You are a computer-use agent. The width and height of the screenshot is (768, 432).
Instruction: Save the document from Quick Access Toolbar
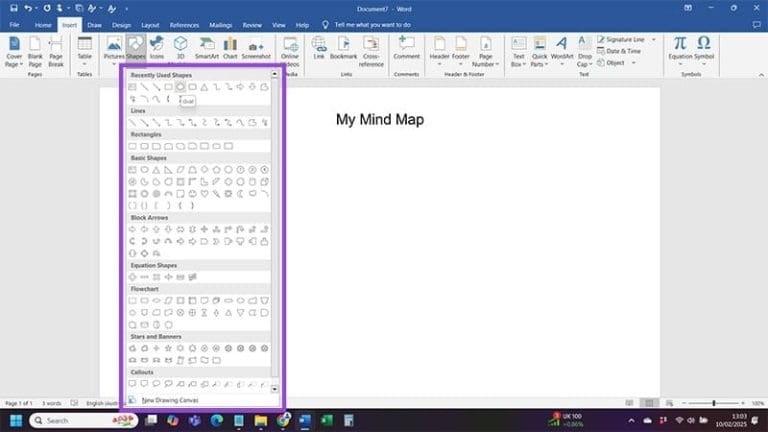tap(14, 8)
